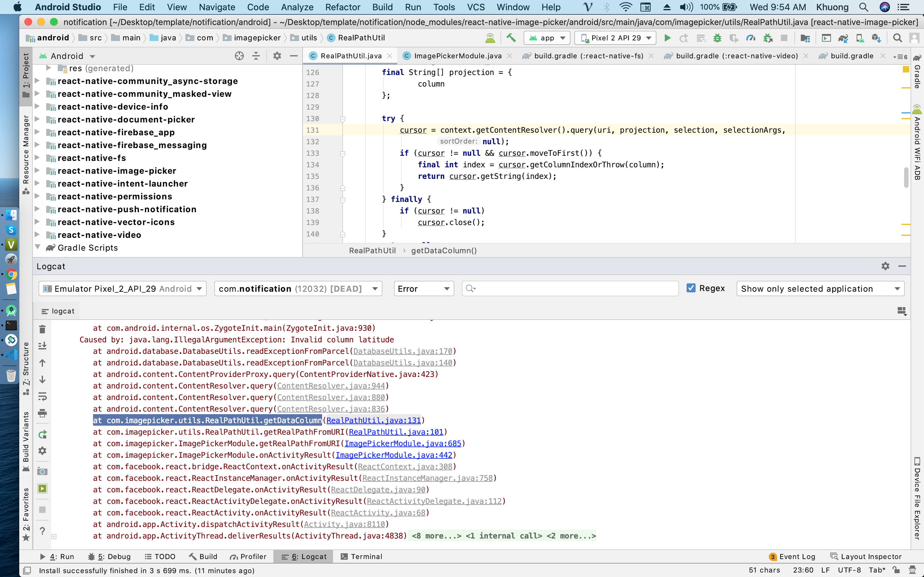This screenshot has width=924, height=577.
Task: Toggle the Regex checkbox
Action: pos(691,288)
